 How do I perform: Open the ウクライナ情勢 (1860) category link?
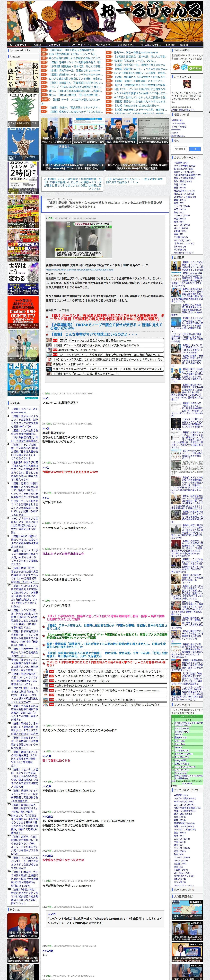coord(185,166)
